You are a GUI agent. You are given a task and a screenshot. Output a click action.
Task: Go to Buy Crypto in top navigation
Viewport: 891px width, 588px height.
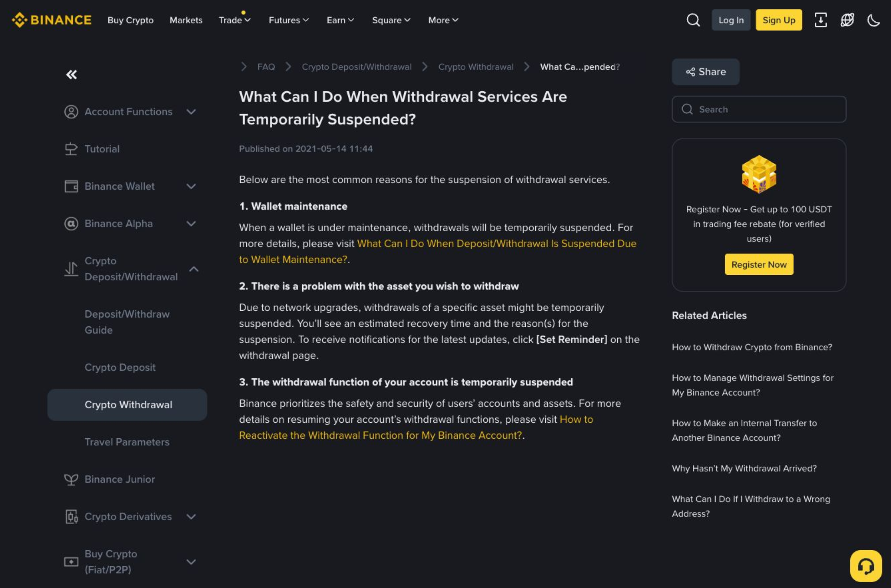[x=130, y=20]
